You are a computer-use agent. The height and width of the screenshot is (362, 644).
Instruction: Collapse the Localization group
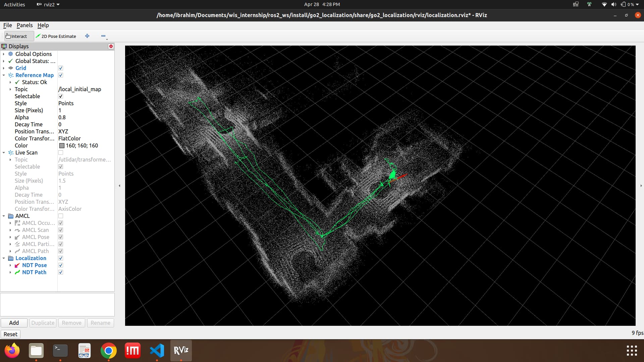tap(4, 258)
